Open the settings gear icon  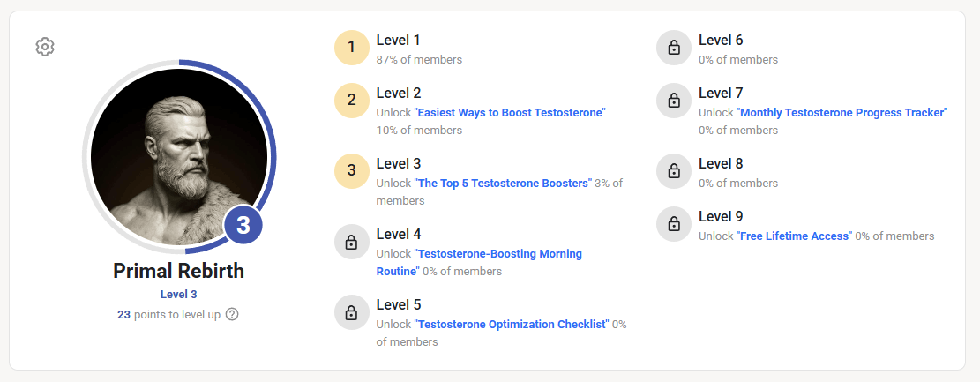pyautogui.click(x=45, y=47)
